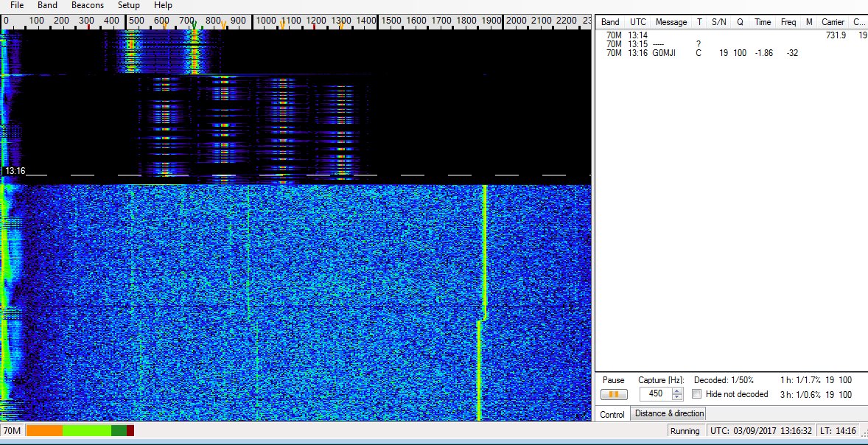The image size is (868, 445).
Task: Click the Message column header
Action: coord(671,22)
